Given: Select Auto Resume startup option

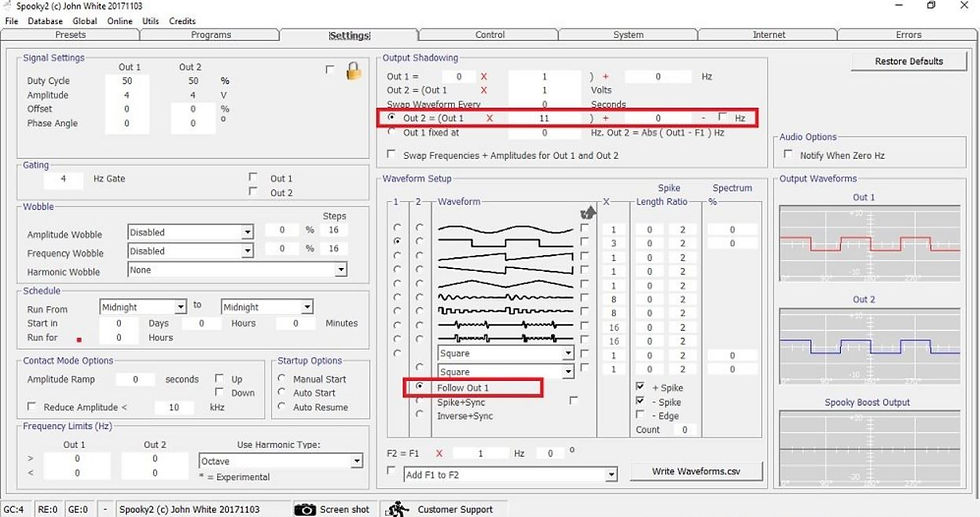Looking at the screenshot, I should (x=282, y=406).
